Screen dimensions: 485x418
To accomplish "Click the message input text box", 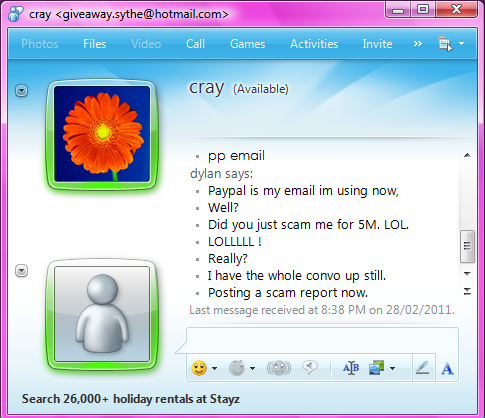I will 322,340.
